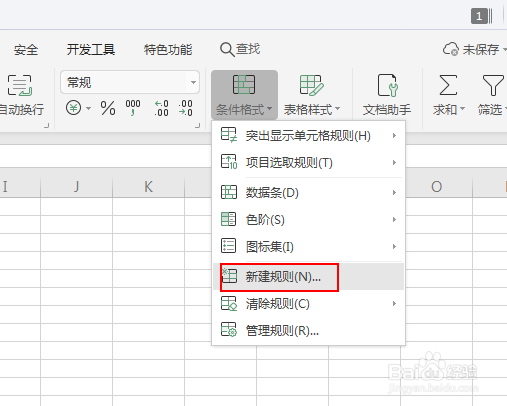507x406 pixels.
Task: Click the 清除规则 clear rules icon
Action: (x=229, y=303)
